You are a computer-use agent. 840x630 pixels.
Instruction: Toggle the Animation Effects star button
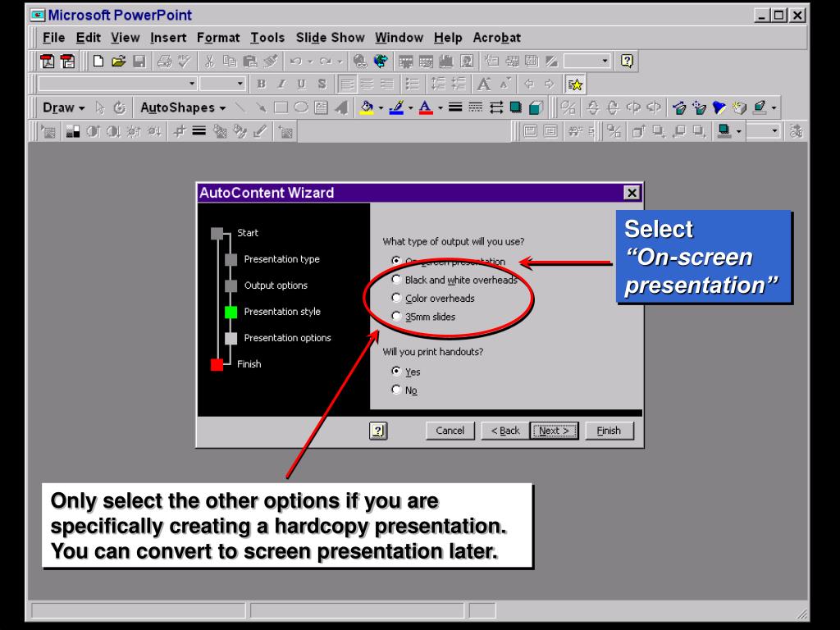tap(575, 84)
